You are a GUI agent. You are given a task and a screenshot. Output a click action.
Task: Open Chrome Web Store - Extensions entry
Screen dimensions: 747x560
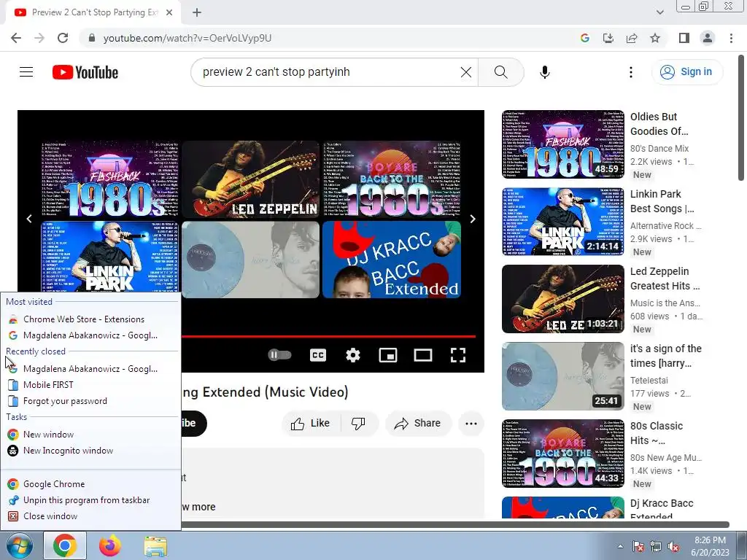pos(90,319)
